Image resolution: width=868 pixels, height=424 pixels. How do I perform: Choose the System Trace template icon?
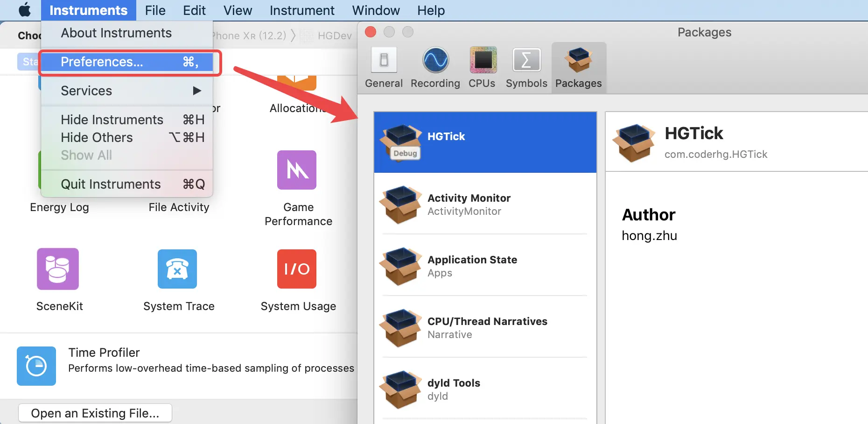pyautogui.click(x=177, y=269)
